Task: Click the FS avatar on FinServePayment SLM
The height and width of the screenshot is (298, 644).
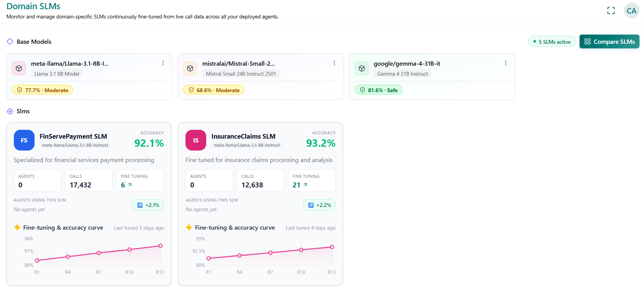Action: click(24, 140)
